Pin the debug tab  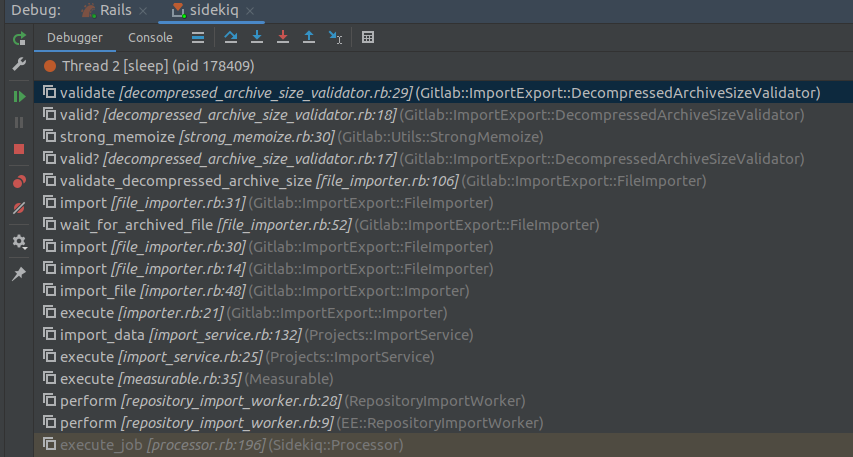coord(19,273)
